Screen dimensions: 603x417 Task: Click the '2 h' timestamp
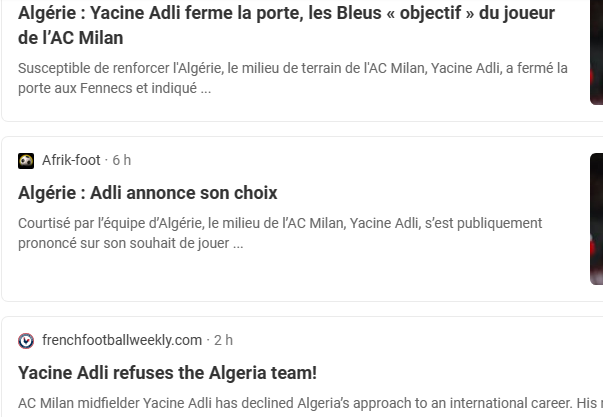click(223, 341)
